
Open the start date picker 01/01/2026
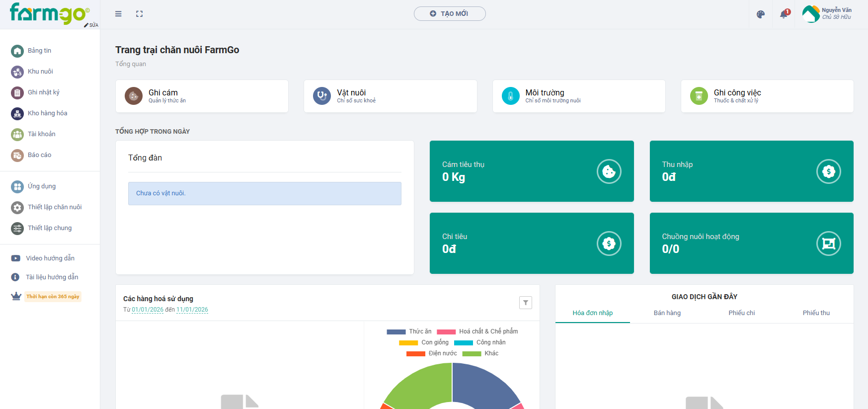point(148,310)
